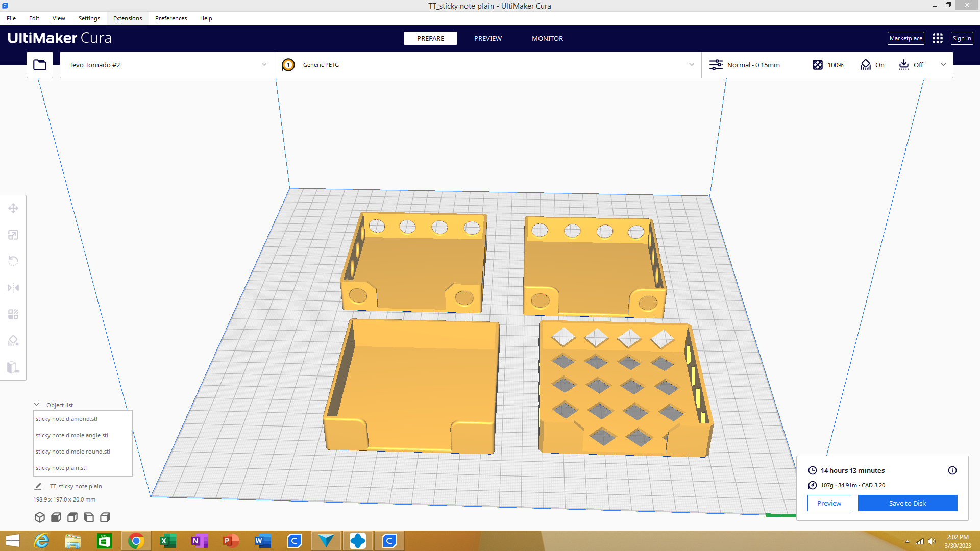The height and width of the screenshot is (551, 980).
Task: Click the Scale tool icon
Action: (x=13, y=235)
